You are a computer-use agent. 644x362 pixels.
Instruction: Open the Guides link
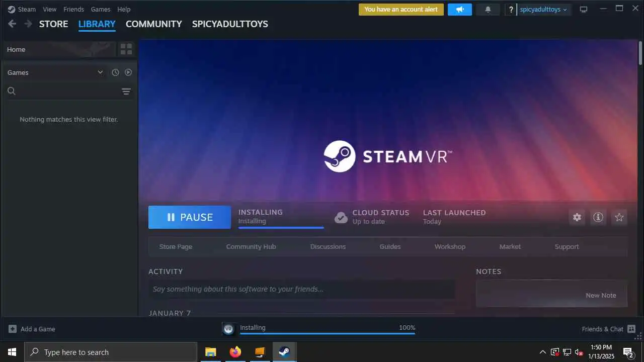tap(390, 246)
